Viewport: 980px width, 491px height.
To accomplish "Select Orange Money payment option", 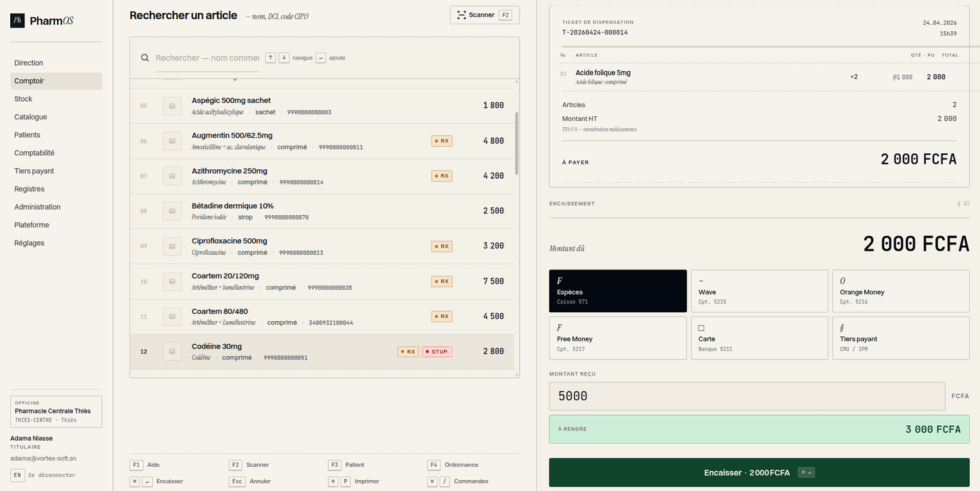I will coord(900,291).
